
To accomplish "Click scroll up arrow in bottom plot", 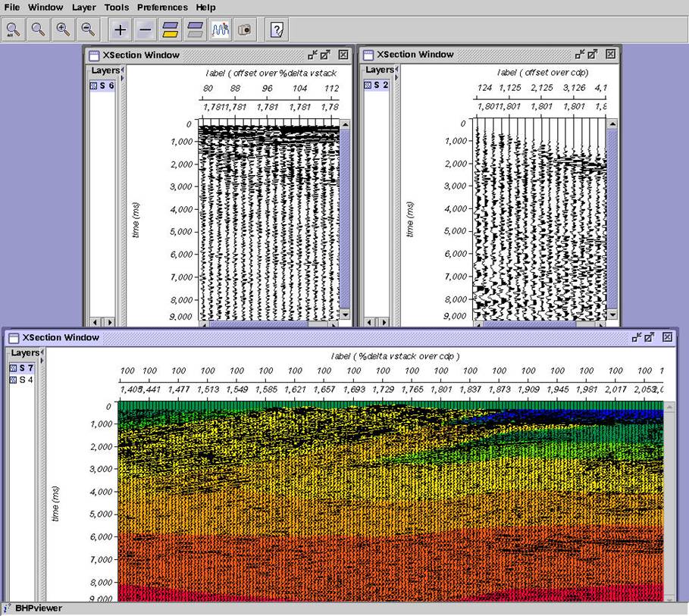I will point(669,408).
